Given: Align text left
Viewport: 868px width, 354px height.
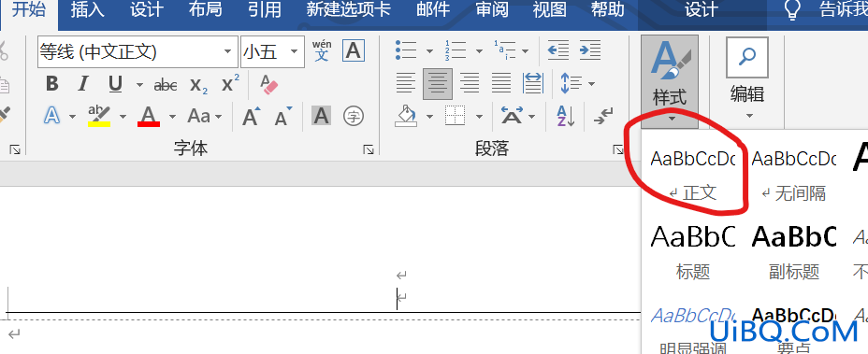Looking at the screenshot, I should pos(406,83).
